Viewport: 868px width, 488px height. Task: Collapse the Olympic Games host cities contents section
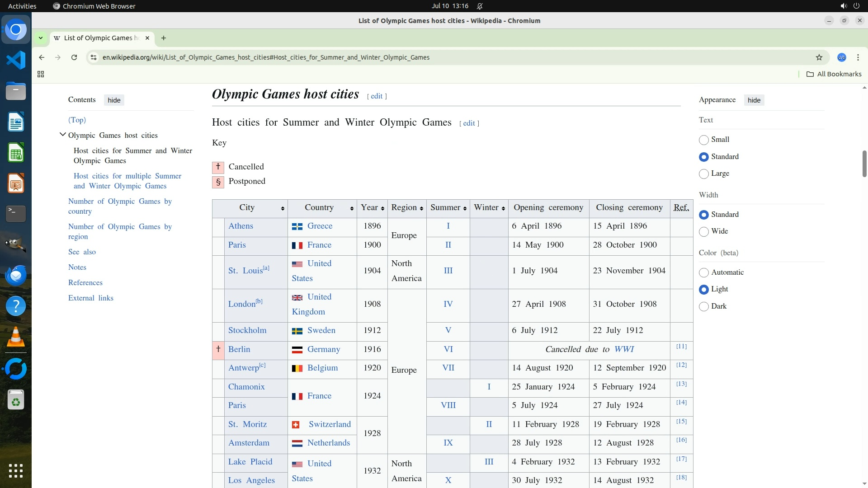[x=63, y=135]
